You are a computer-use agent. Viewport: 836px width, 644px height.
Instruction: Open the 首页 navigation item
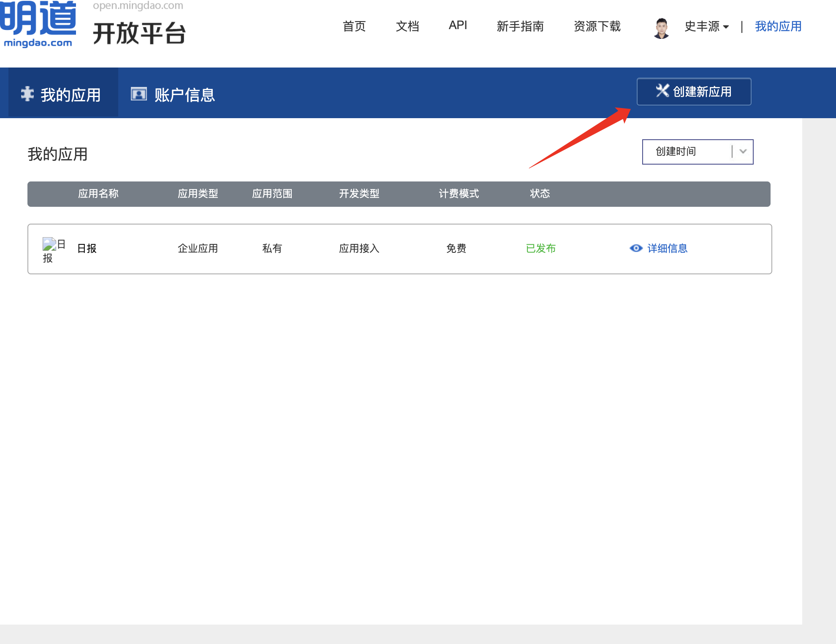point(354,26)
